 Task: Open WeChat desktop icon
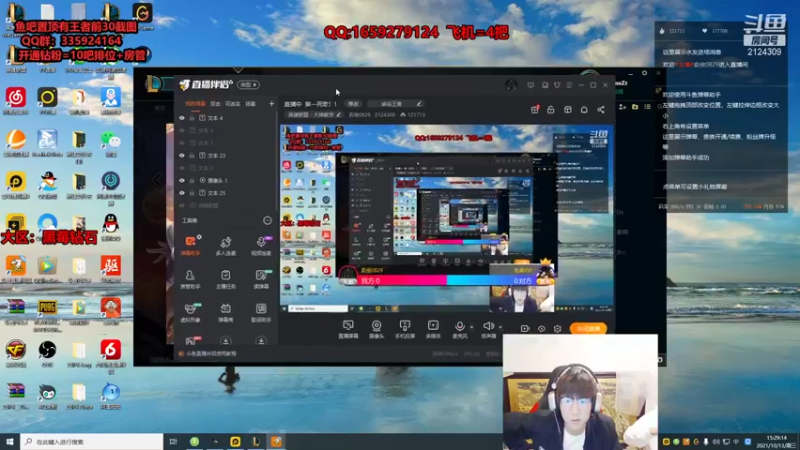(x=110, y=143)
